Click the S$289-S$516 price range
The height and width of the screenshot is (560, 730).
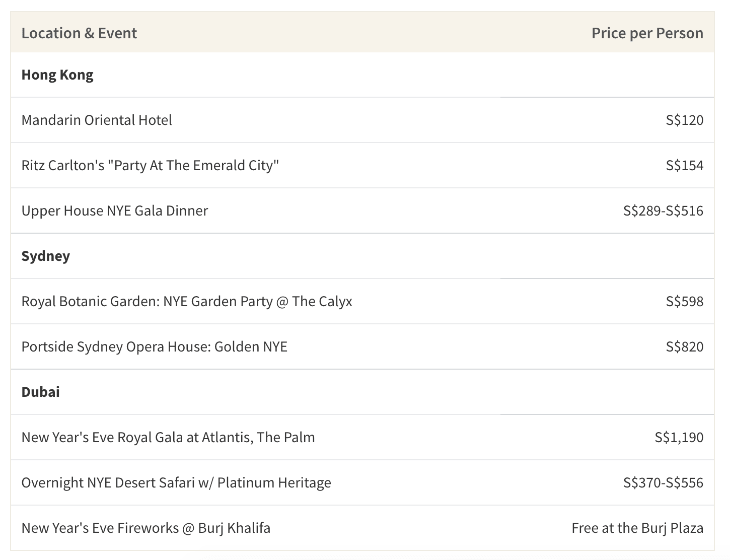pos(663,211)
